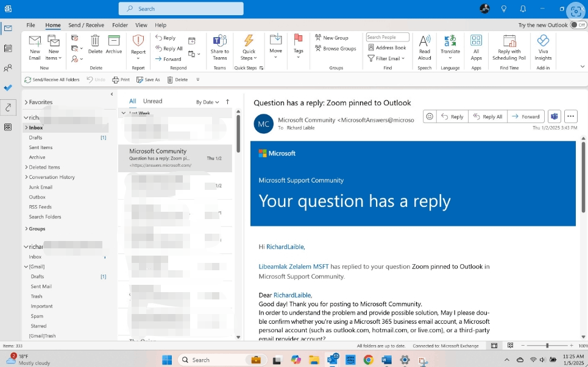Collapse the folder pane with the arrow
Screen dimensions: 588x367
(112, 94)
